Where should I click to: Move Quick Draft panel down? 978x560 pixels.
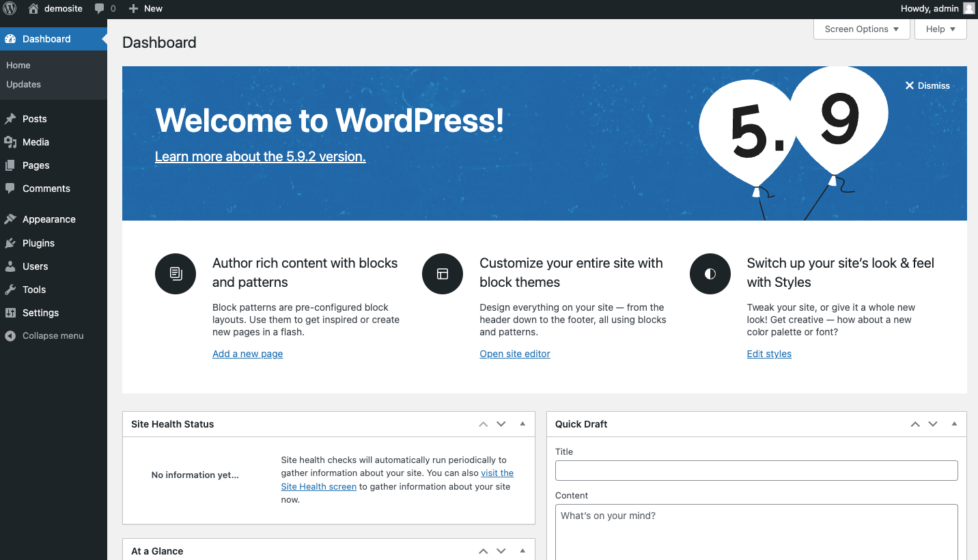[933, 424]
